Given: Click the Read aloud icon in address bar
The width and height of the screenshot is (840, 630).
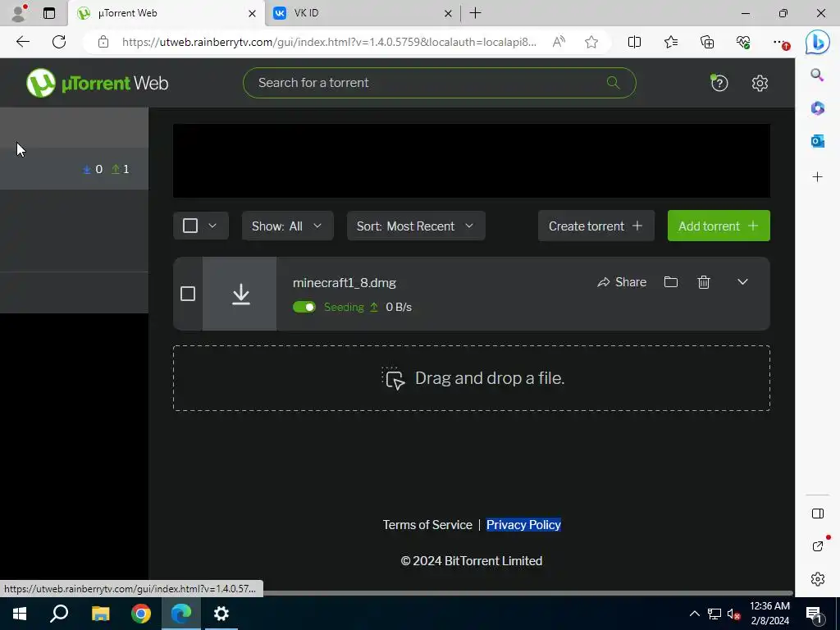Looking at the screenshot, I should coord(559,42).
